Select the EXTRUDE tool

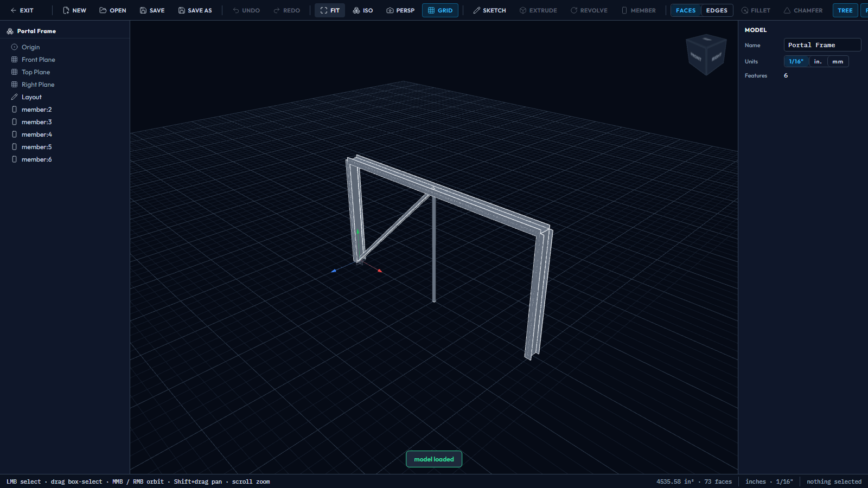538,10
